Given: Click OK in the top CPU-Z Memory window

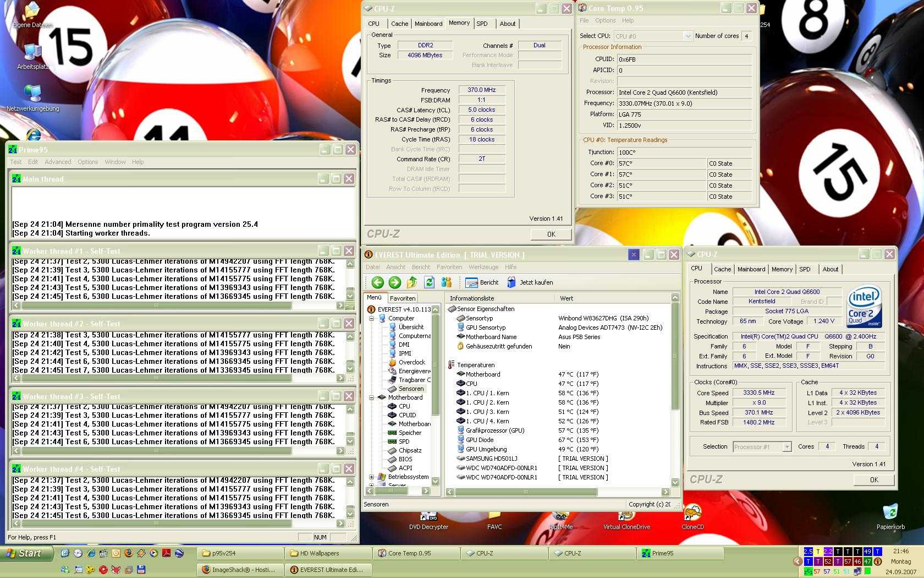Looking at the screenshot, I should [551, 234].
